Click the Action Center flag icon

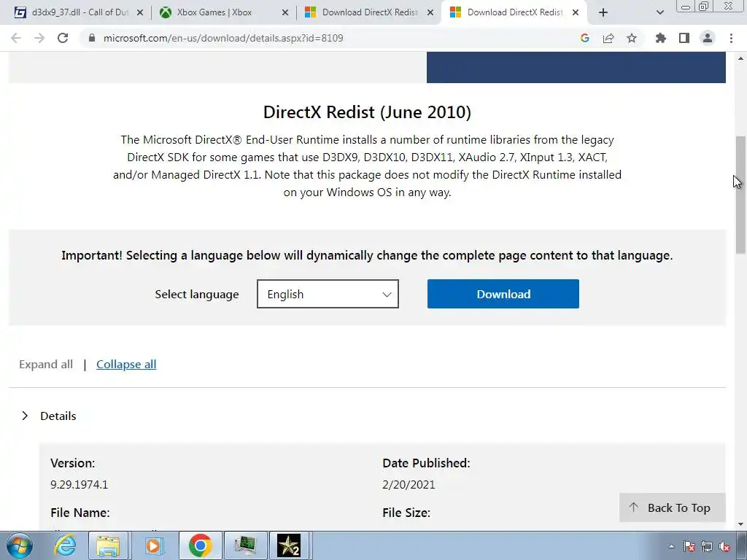(x=689, y=546)
